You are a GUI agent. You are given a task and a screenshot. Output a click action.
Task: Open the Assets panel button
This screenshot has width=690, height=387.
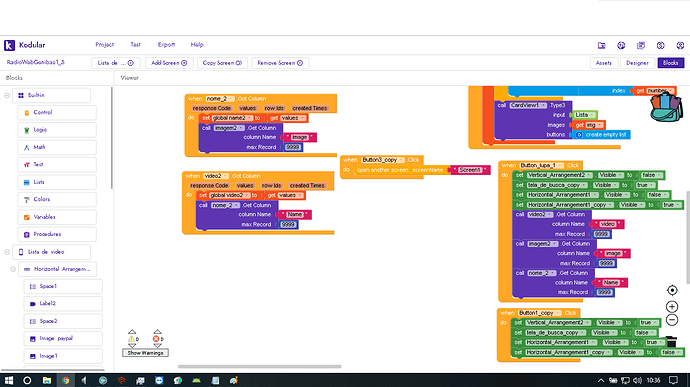604,63
